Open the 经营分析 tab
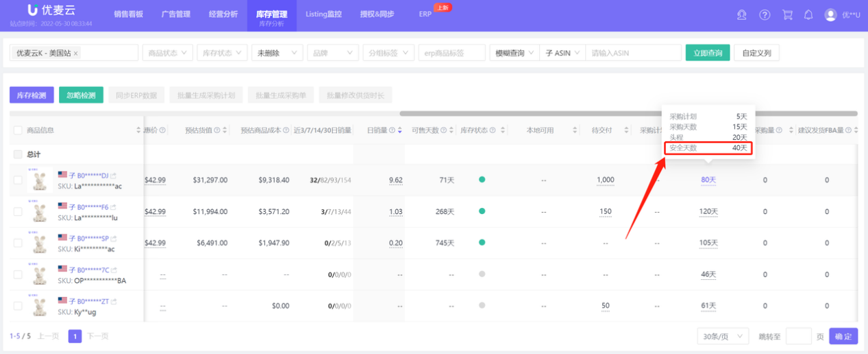 [x=223, y=14]
